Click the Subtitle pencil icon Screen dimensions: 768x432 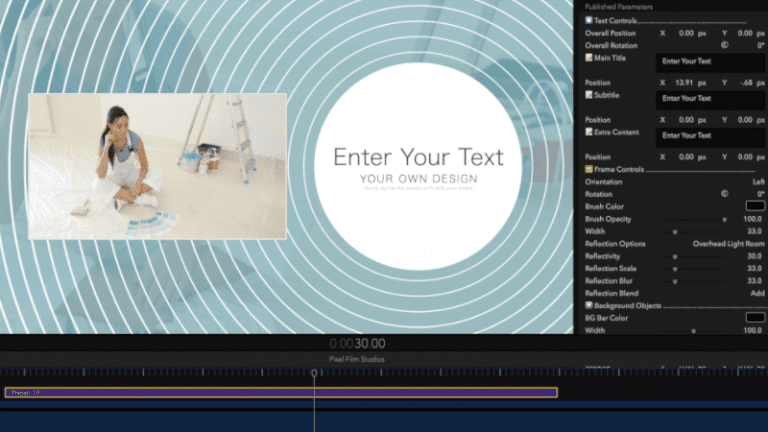click(x=589, y=95)
